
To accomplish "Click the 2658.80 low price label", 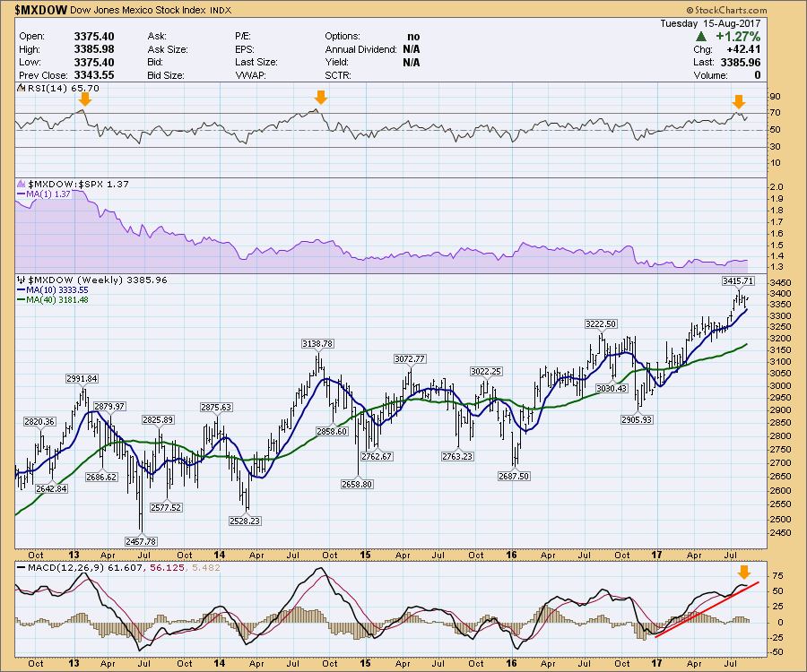I will 357,484.
